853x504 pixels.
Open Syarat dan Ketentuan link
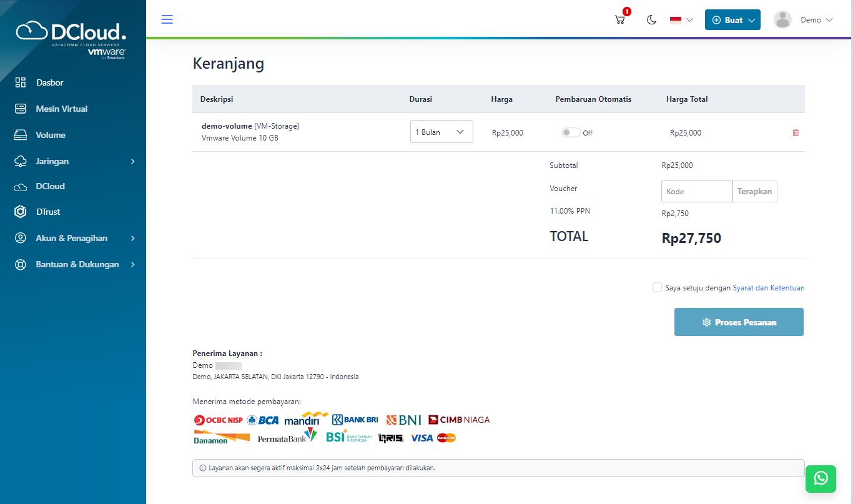(768, 288)
